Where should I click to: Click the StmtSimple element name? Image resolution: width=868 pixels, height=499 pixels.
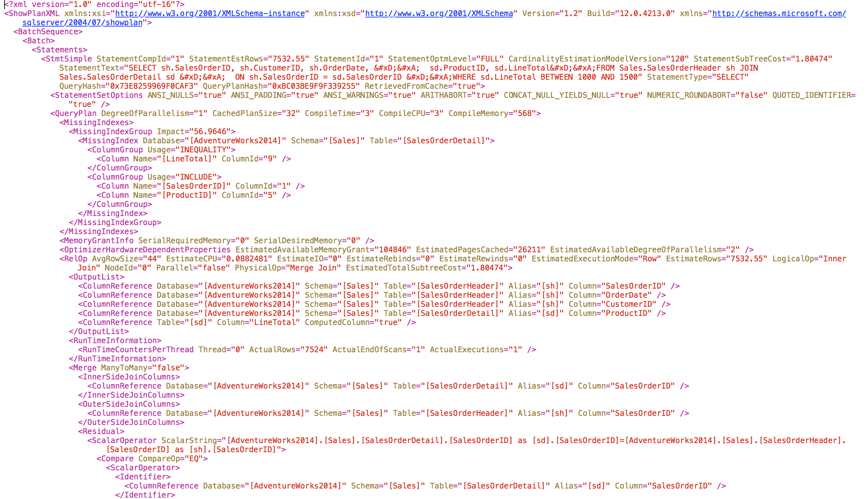[x=68, y=59]
